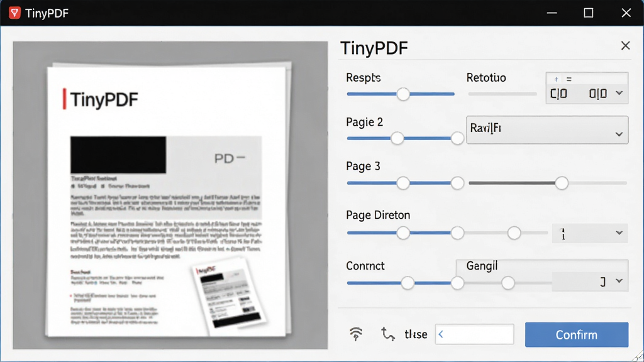Click the dark Page 3 slider handle on right
This screenshot has height=362, width=644.
pos(562,183)
